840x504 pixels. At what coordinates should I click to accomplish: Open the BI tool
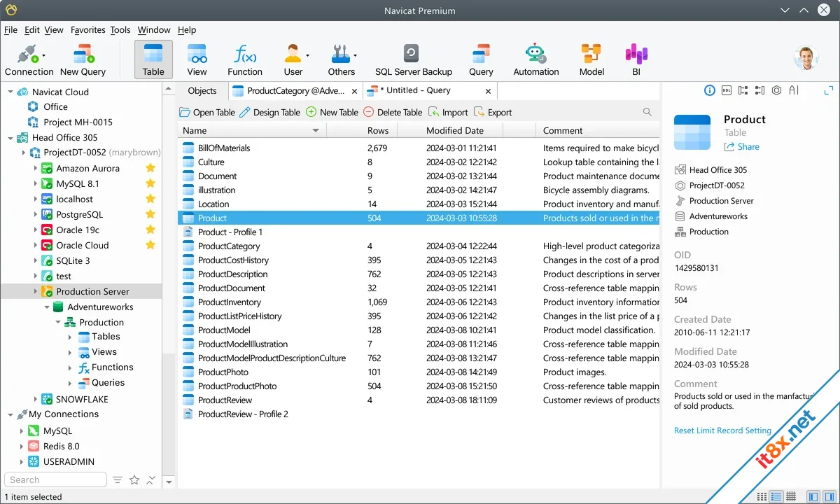pyautogui.click(x=636, y=59)
